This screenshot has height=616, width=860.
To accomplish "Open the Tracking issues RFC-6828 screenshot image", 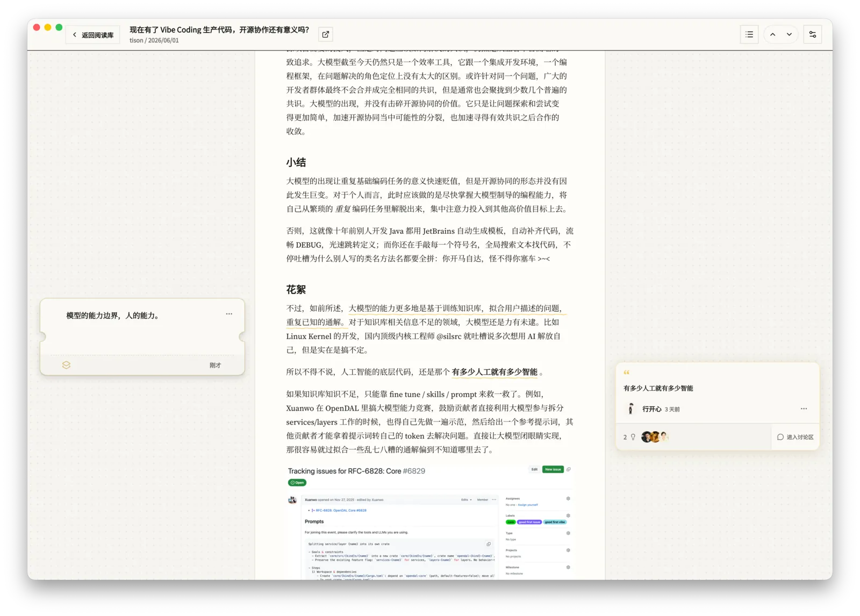I will click(x=429, y=521).
